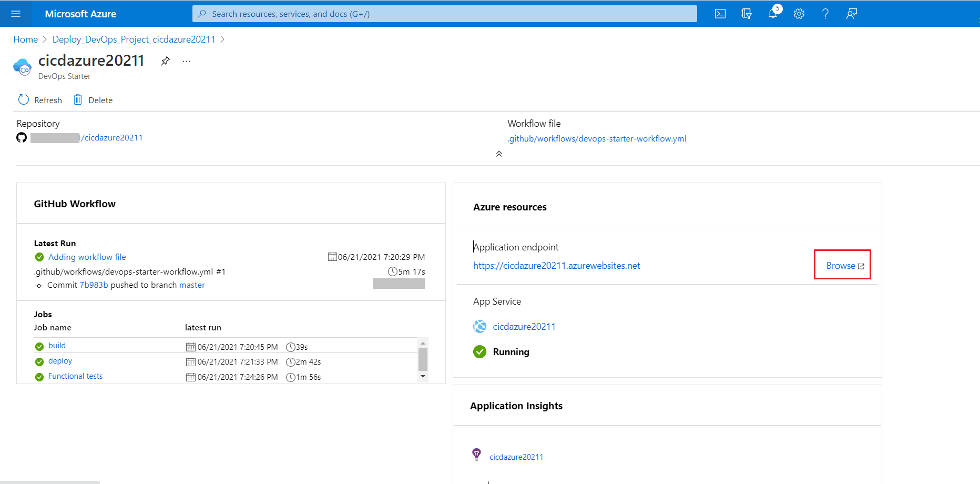Open the devops-starter-workflow.yml file link
This screenshot has height=484, width=980.
pyautogui.click(x=597, y=139)
